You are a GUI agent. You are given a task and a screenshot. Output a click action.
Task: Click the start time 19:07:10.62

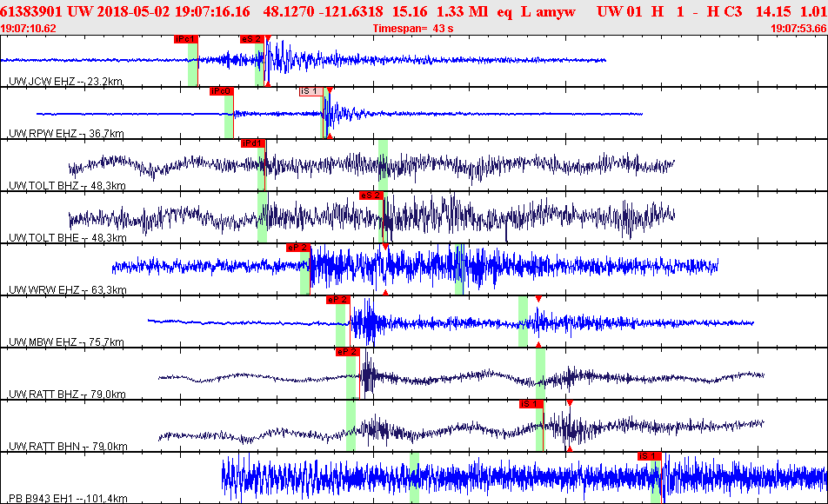tap(28, 29)
